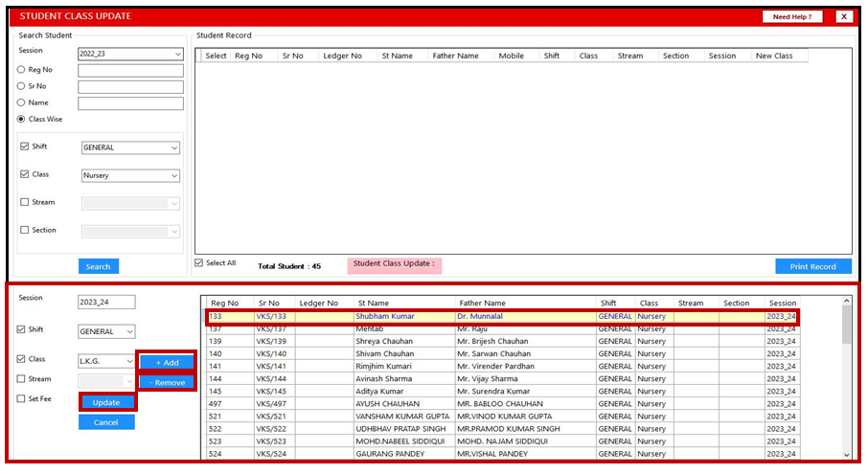Uncheck the Select All checkbox
868x474 pixels.
click(x=198, y=263)
